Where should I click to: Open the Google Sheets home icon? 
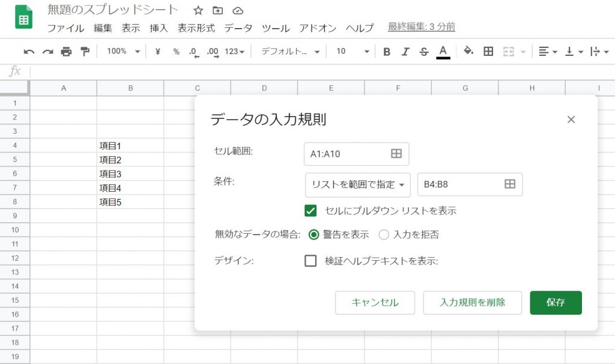pos(23,17)
